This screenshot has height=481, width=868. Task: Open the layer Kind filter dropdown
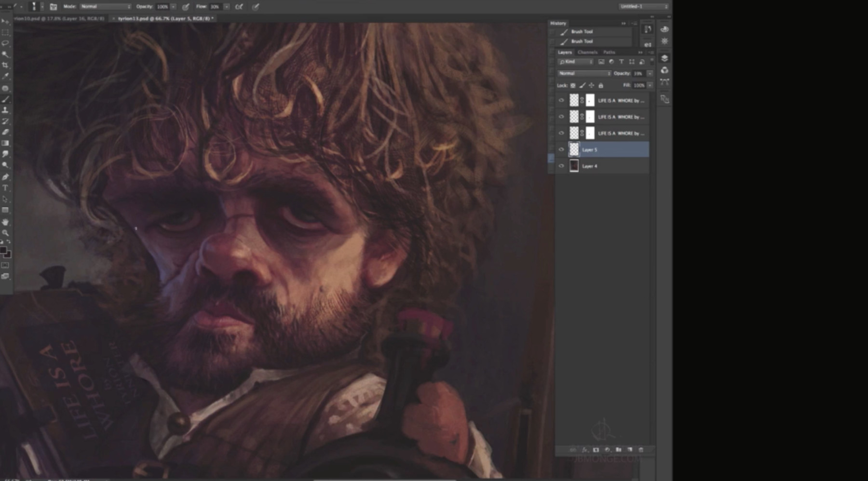click(575, 62)
